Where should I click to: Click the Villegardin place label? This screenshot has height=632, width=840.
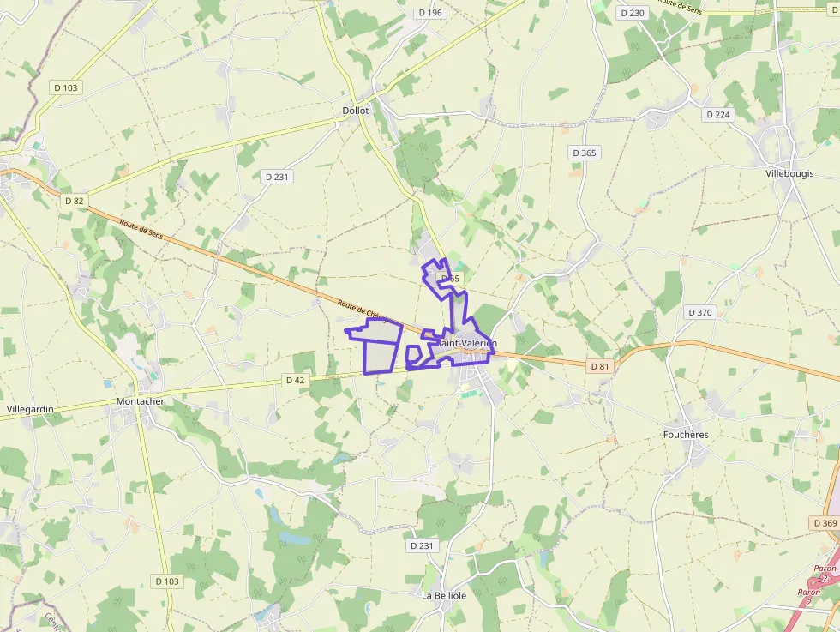(30, 410)
